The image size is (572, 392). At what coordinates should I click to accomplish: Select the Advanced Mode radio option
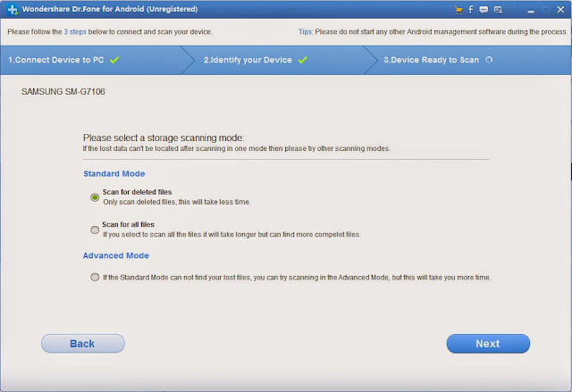click(x=95, y=277)
